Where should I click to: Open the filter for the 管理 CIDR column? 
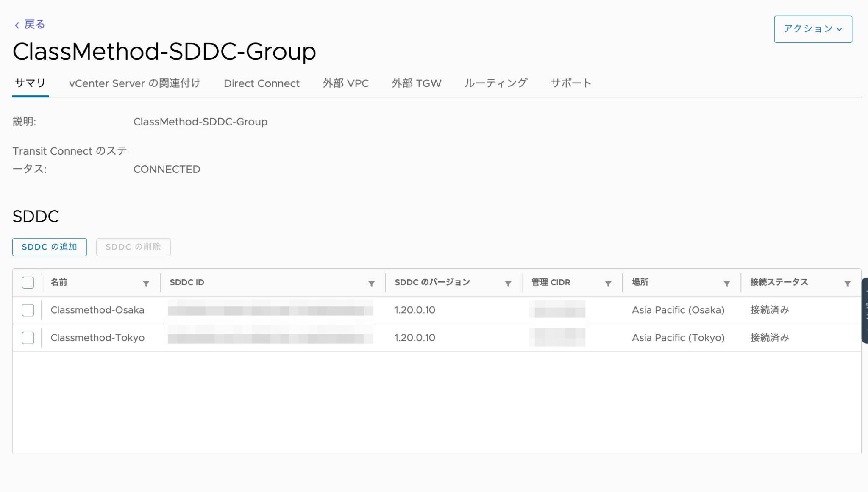click(x=609, y=283)
